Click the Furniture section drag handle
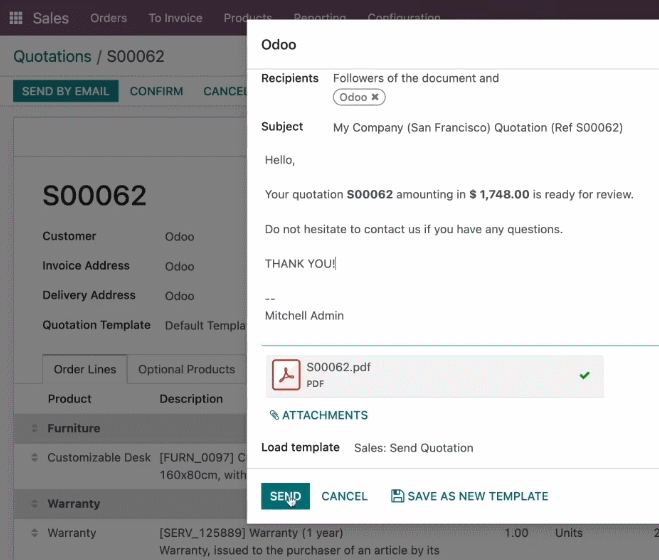This screenshot has height=560, width=659. point(34,428)
